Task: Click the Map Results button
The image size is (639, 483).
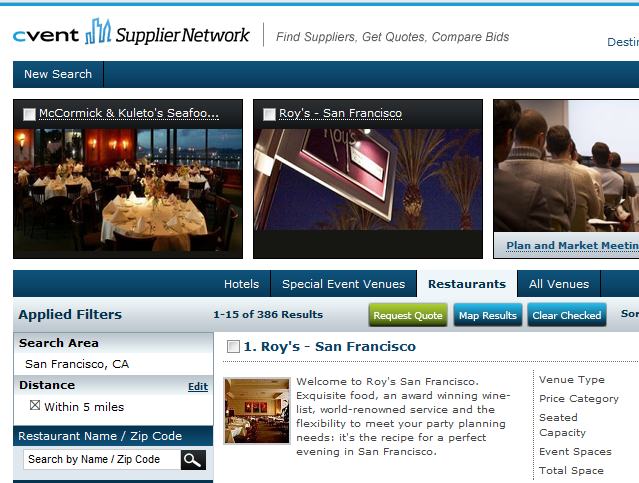Action: point(488,315)
